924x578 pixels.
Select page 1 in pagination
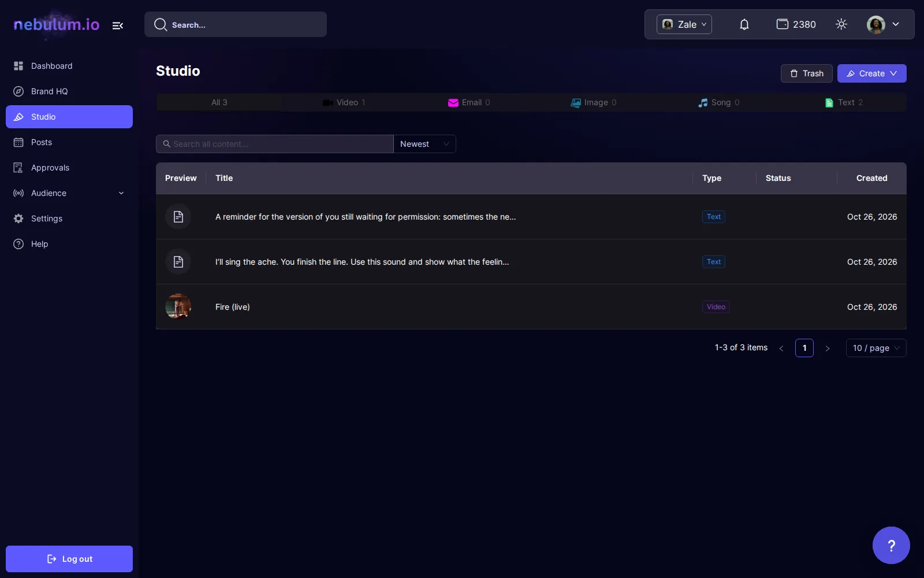(x=804, y=348)
